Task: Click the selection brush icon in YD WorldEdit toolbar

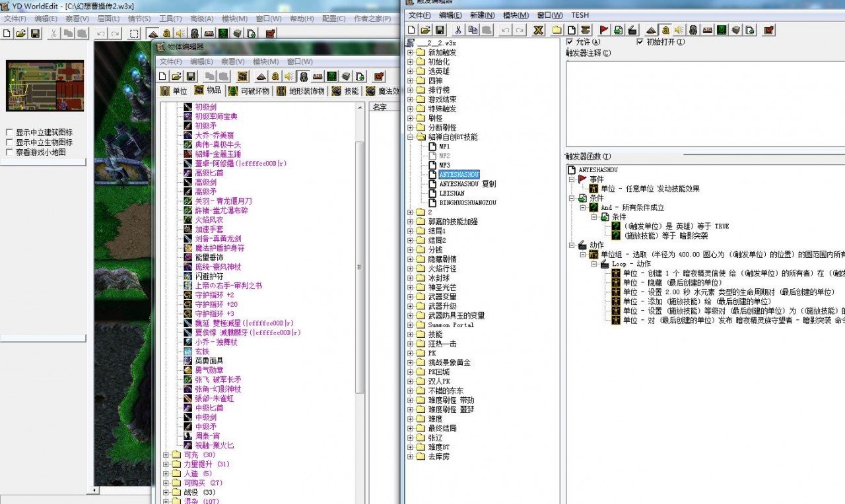Action: 134,33
